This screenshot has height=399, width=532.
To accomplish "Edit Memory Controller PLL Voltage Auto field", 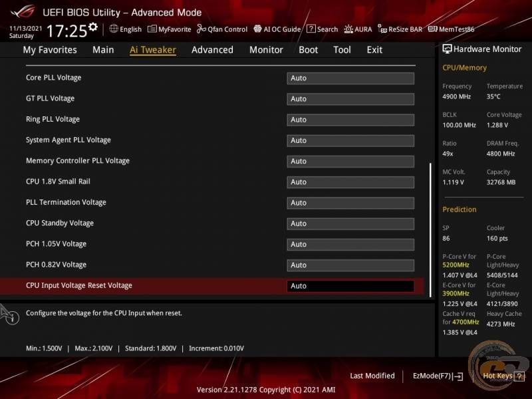I will pyautogui.click(x=350, y=161).
